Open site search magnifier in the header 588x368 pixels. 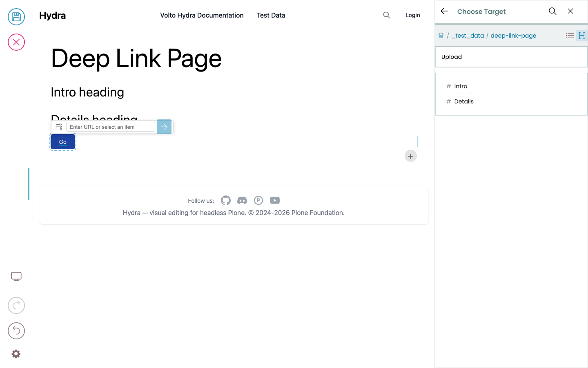tap(387, 15)
